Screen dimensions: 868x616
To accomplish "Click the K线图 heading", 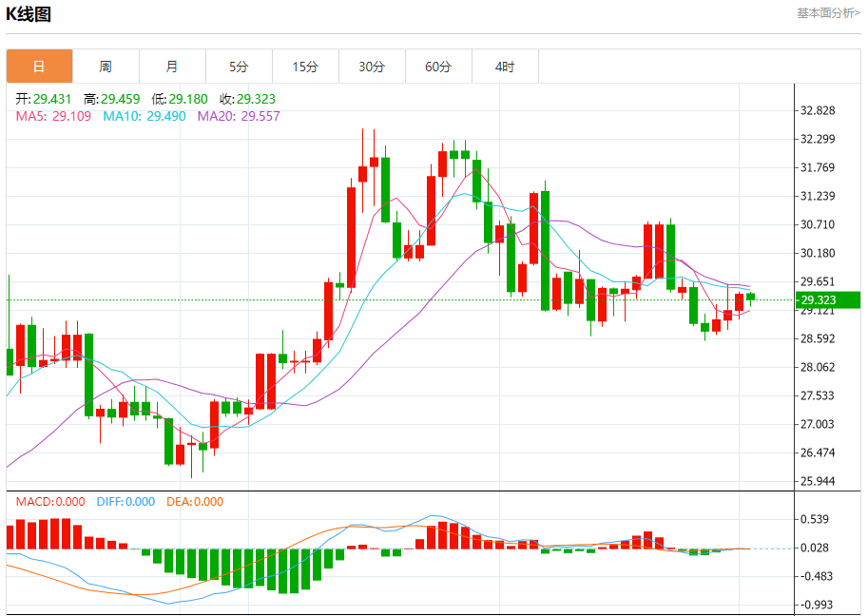I will pyautogui.click(x=29, y=14).
